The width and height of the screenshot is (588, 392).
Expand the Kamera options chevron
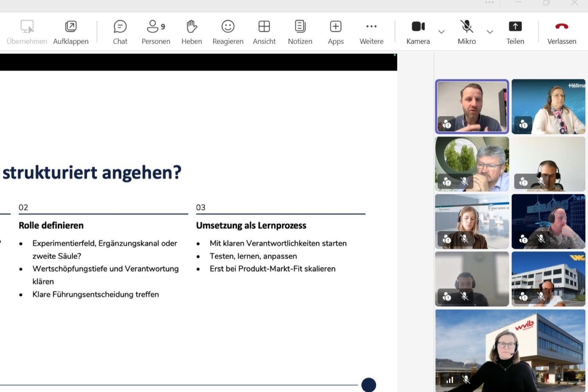pos(441,32)
